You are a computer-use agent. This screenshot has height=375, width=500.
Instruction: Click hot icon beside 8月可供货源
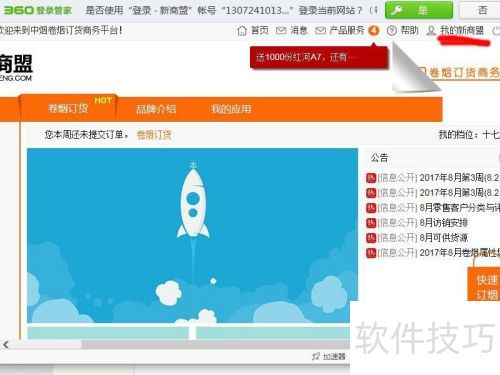tap(371, 238)
